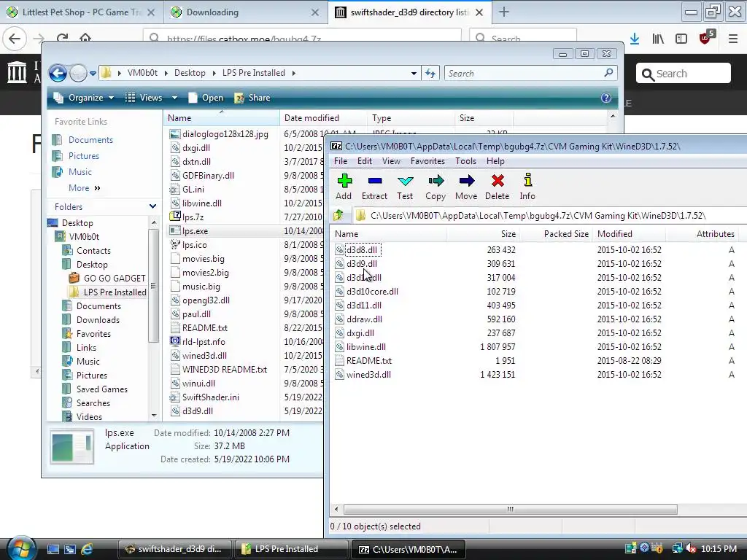Switch to Littlest Pet Shop browser tab

coord(81,12)
